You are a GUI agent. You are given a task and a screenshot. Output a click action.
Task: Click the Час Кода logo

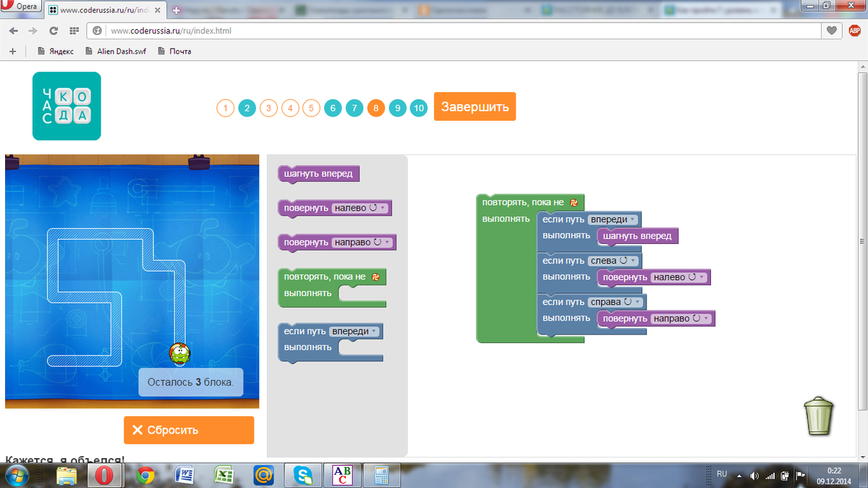(x=67, y=106)
